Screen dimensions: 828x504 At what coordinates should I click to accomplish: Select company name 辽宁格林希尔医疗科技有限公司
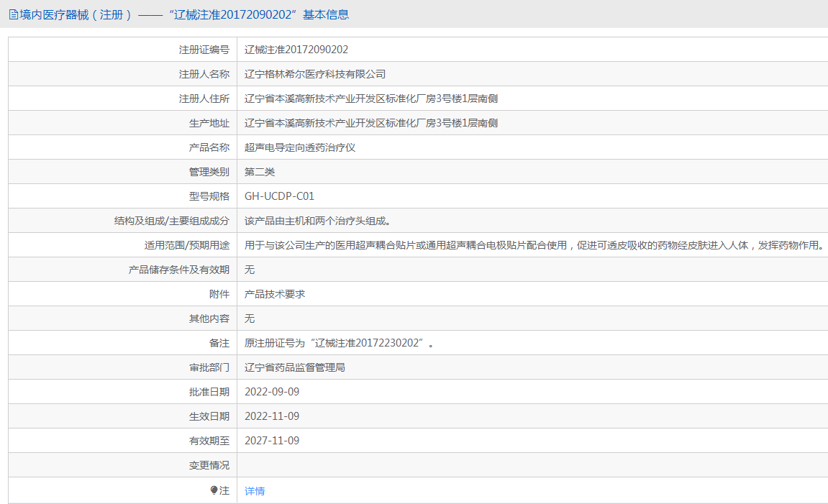(314, 74)
